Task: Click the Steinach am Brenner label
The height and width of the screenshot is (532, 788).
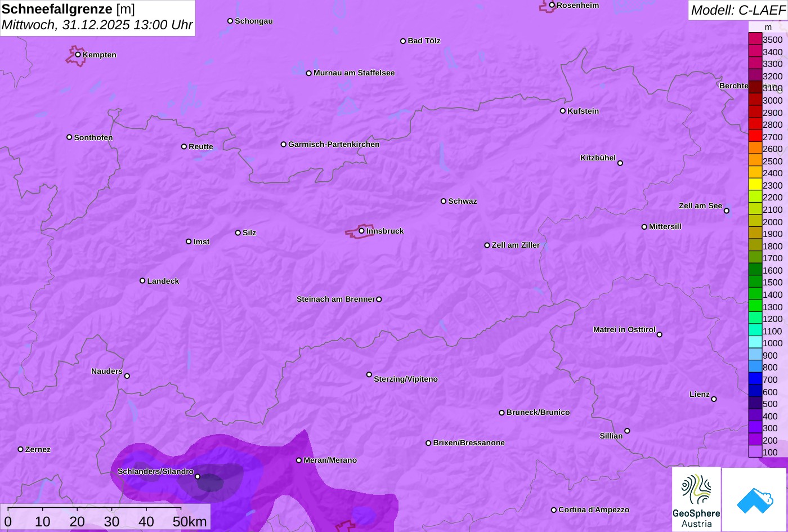Action: coord(335,299)
